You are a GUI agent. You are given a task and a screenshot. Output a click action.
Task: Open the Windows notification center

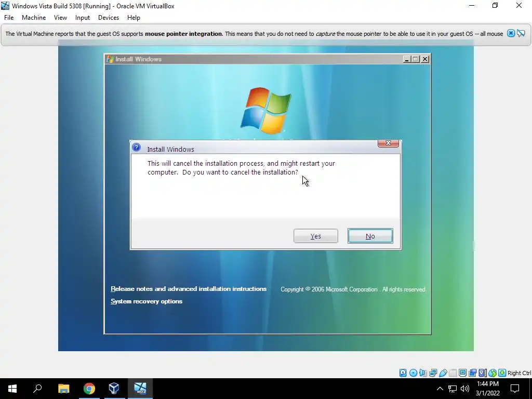pos(515,389)
